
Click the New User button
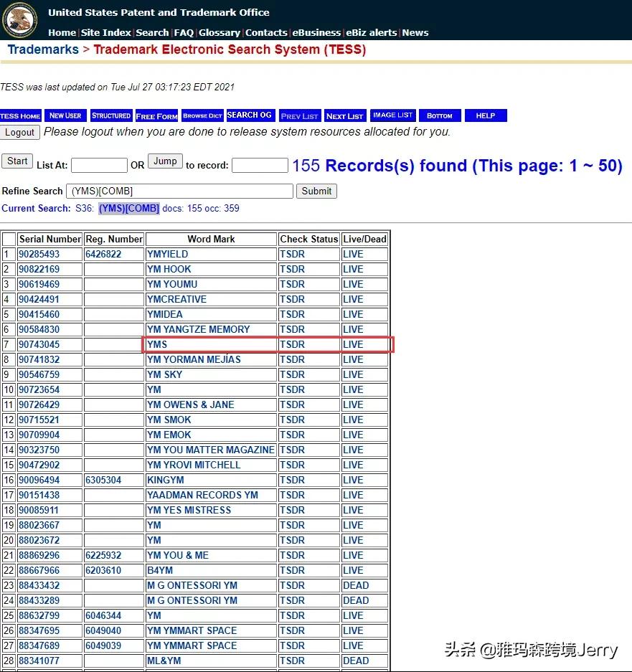[65, 115]
